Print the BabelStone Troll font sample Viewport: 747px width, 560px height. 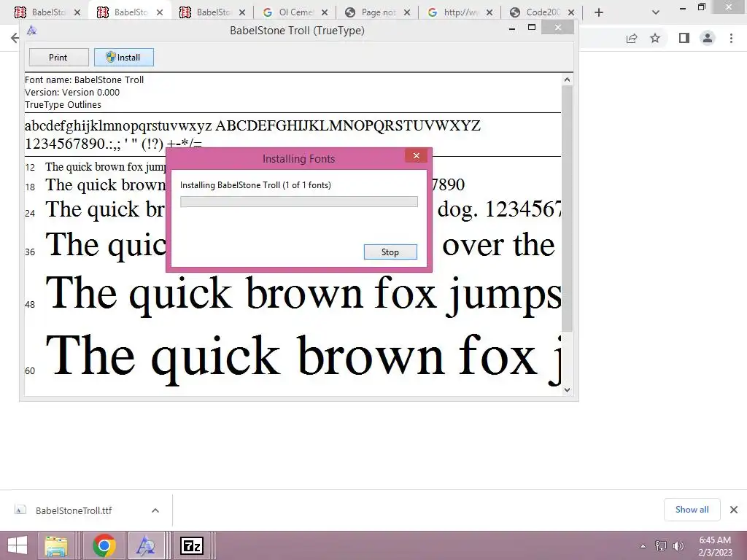click(58, 57)
